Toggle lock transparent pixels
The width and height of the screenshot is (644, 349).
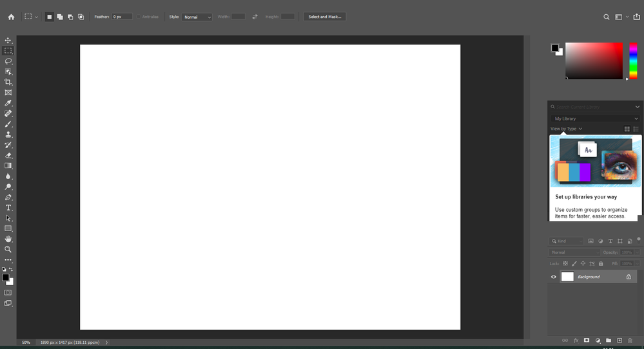point(565,263)
